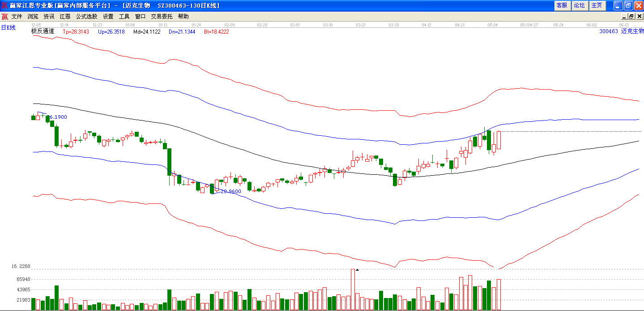Click the Bt=18.4222 indicator value
The width and height of the screenshot is (644, 311).
click(x=217, y=32)
